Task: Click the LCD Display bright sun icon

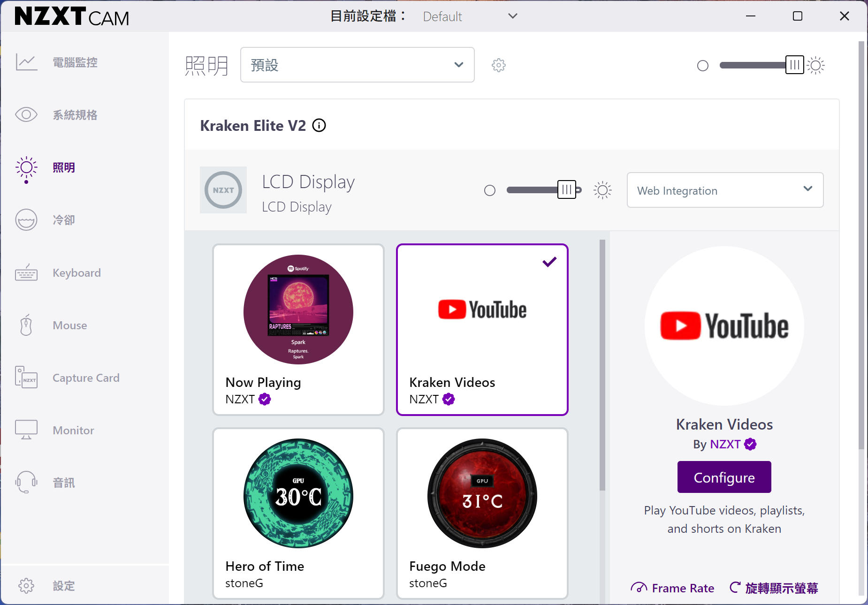Action: pyautogui.click(x=602, y=190)
